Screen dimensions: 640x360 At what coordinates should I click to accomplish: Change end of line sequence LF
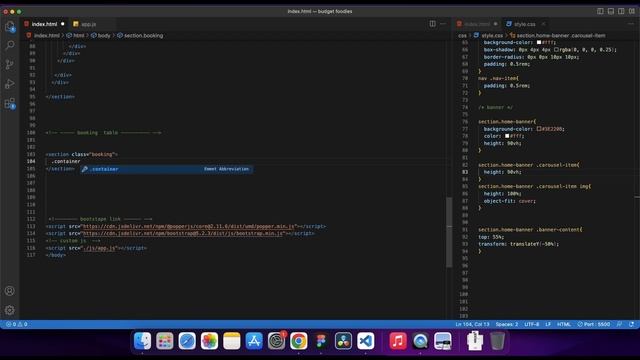pos(548,324)
